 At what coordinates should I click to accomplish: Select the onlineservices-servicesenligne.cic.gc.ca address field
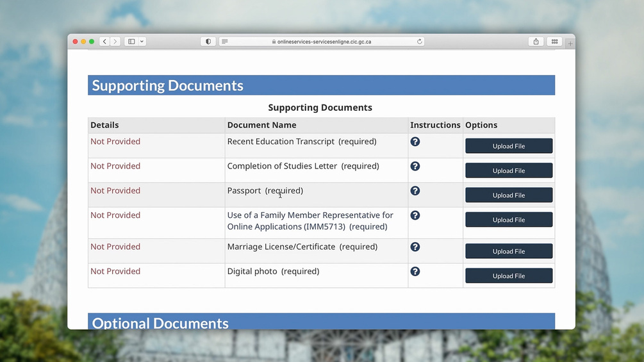322,42
